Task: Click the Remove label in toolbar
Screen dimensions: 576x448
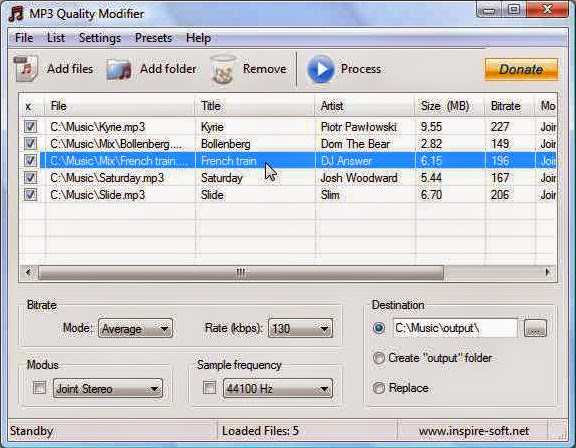Action: [x=264, y=69]
